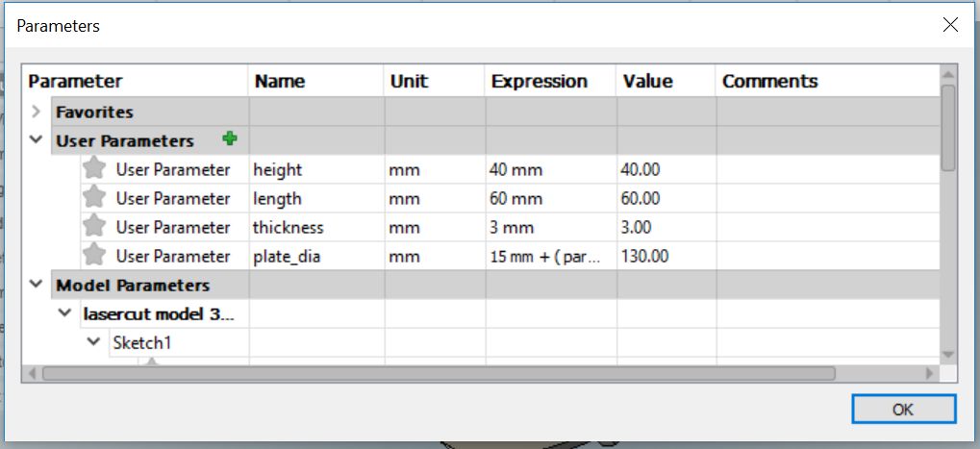Screen dimensions: 980x449
Task: Select the 'plate_dia' name cell
Action: tap(316, 256)
